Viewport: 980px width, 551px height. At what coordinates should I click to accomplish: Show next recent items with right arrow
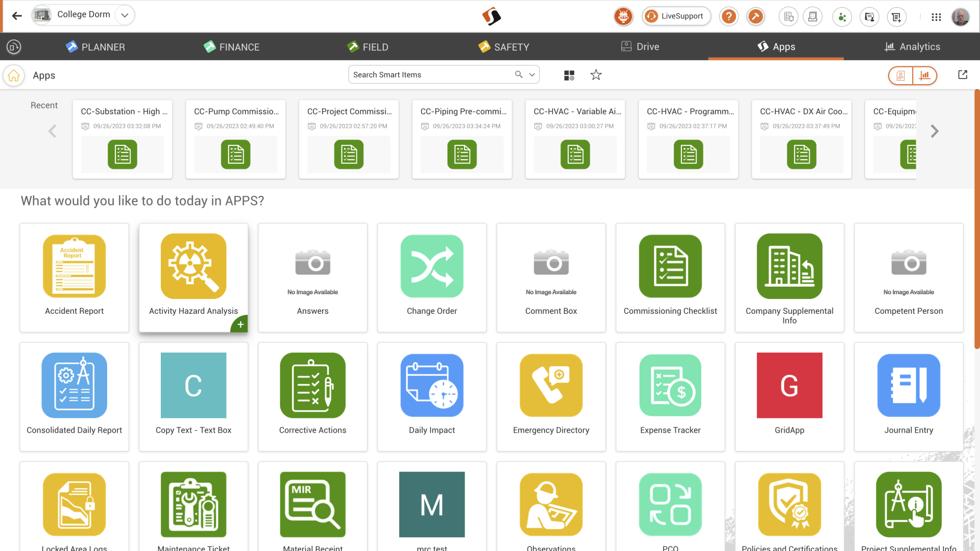point(934,131)
